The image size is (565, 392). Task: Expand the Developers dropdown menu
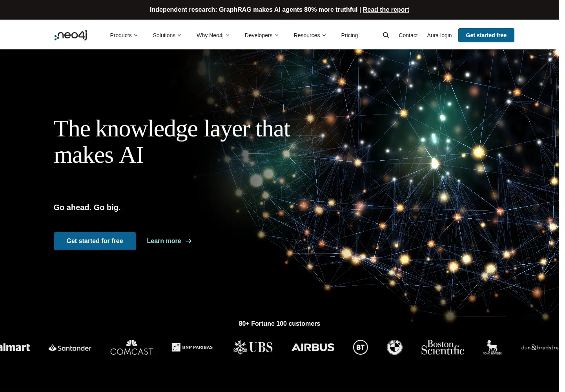(262, 35)
